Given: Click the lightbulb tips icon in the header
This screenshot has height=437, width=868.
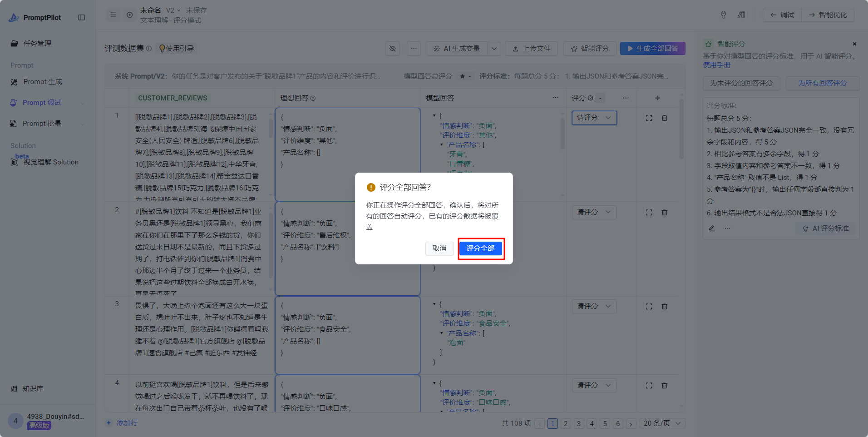Looking at the screenshot, I should 723,15.
